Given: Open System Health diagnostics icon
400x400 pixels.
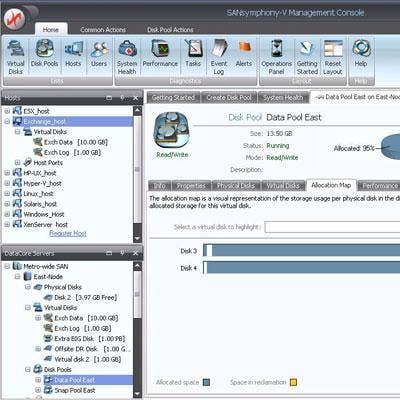Looking at the screenshot, I should tap(127, 57).
